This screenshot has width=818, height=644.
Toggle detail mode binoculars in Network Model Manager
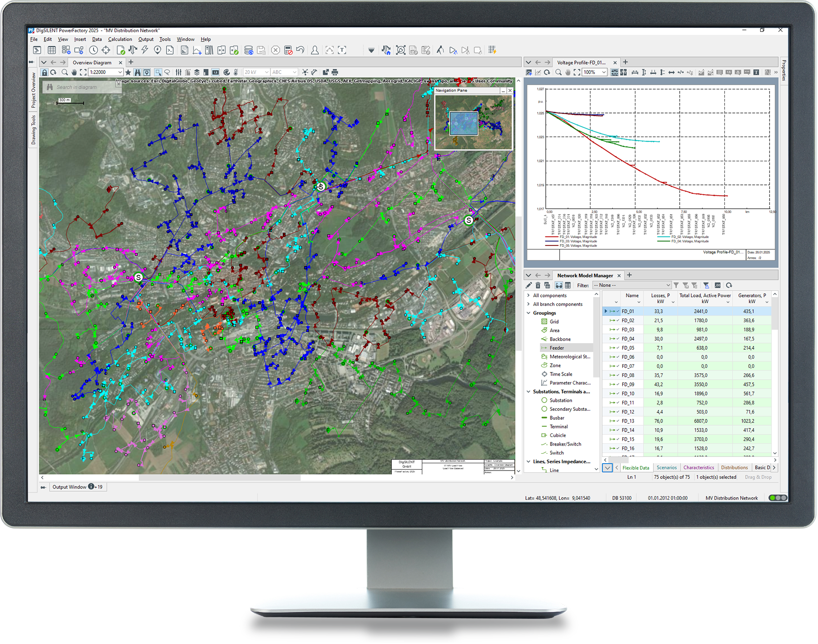[559, 286]
